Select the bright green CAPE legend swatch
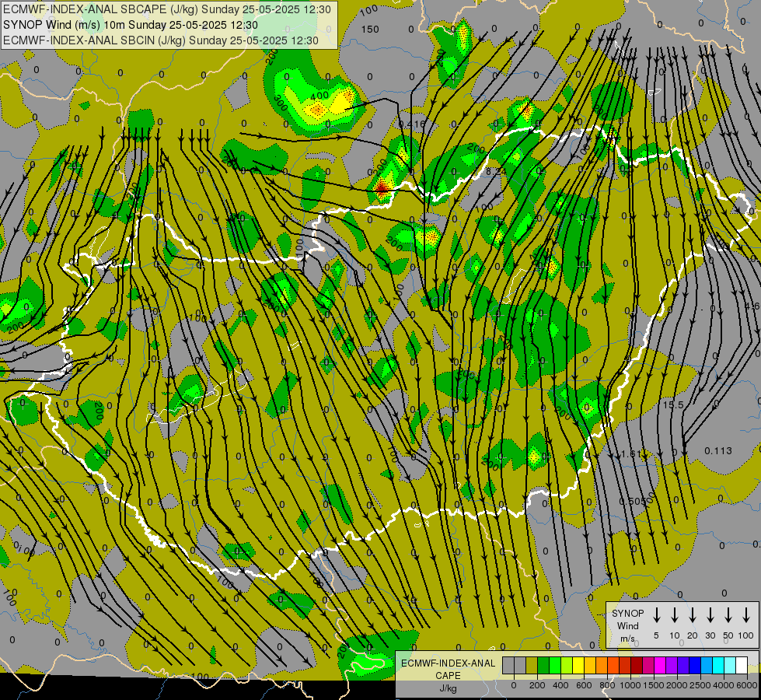The height and width of the screenshot is (700, 761). click(555, 665)
